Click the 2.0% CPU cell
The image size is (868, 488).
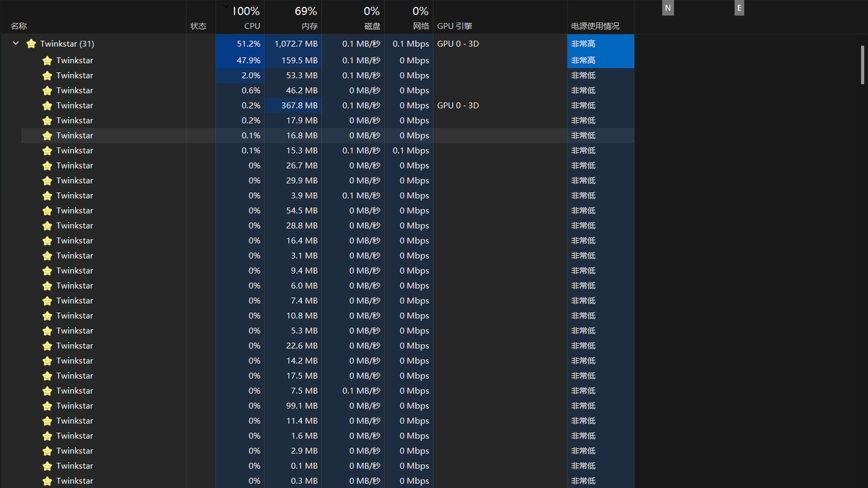coord(240,75)
